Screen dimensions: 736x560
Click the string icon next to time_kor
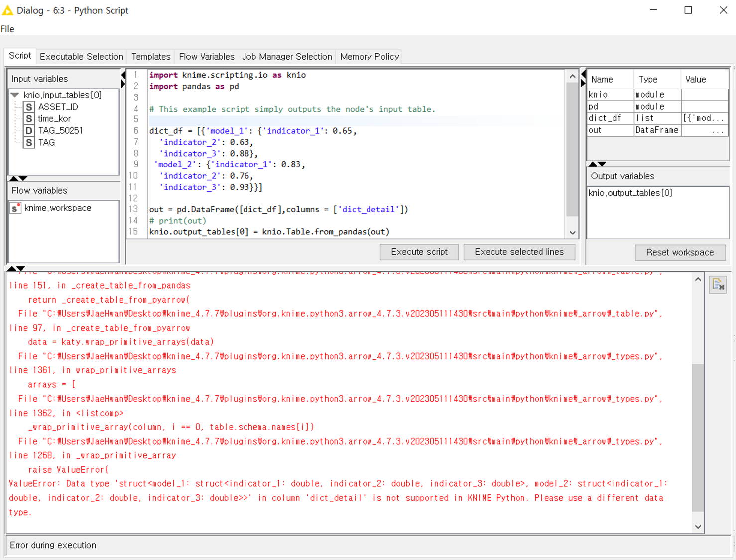point(29,119)
